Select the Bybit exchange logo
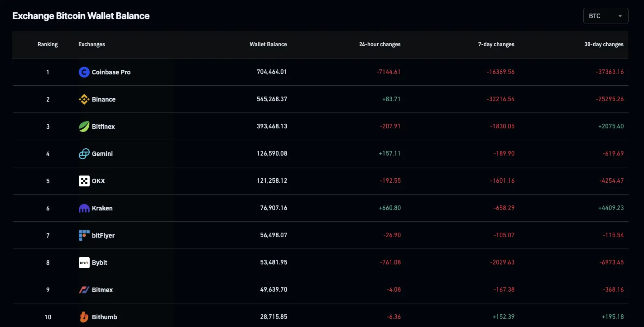This screenshot has height=327, width=644. point(84,262)
